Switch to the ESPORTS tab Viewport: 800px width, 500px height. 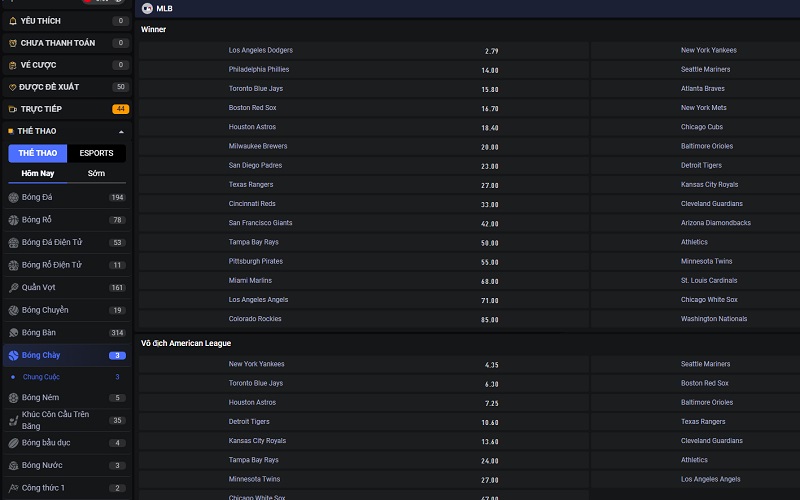pyautogui.click(x=96, y=153)
